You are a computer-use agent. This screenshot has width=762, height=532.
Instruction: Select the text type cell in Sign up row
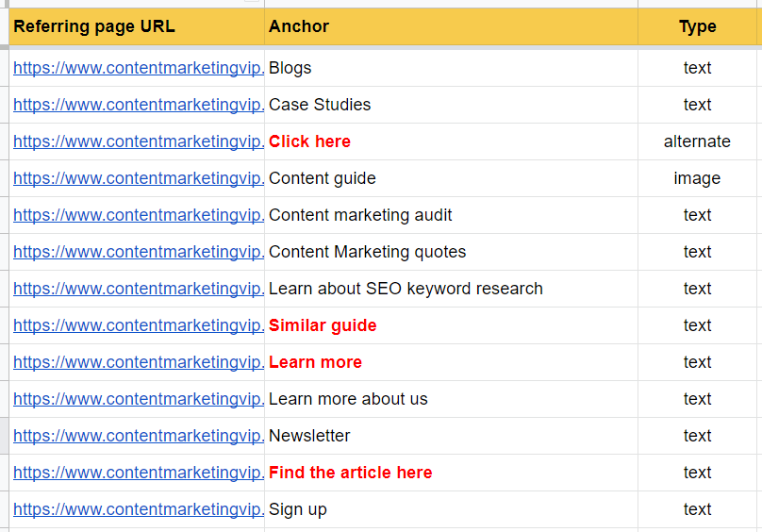[x=697, y=509]
